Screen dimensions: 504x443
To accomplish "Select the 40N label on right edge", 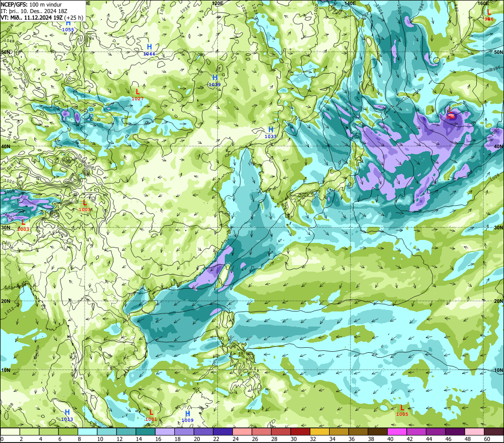I will pos(498,146).
